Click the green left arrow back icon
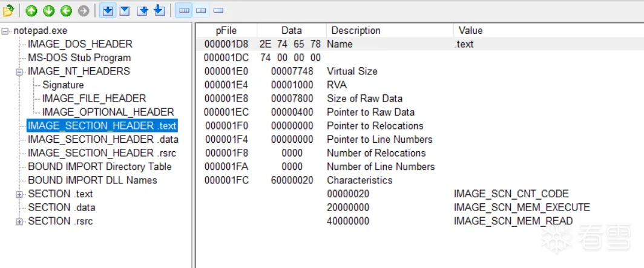 [x=66, y=10]
